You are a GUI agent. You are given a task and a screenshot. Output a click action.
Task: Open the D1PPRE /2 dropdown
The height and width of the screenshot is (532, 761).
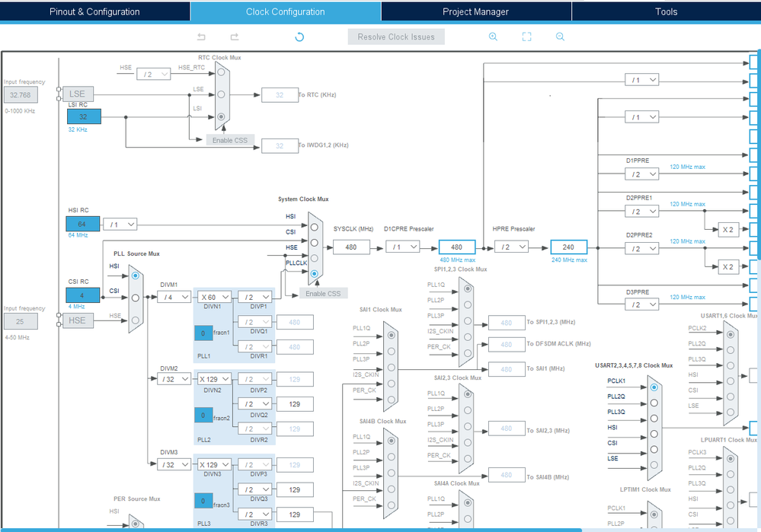[x=641, y=174]
